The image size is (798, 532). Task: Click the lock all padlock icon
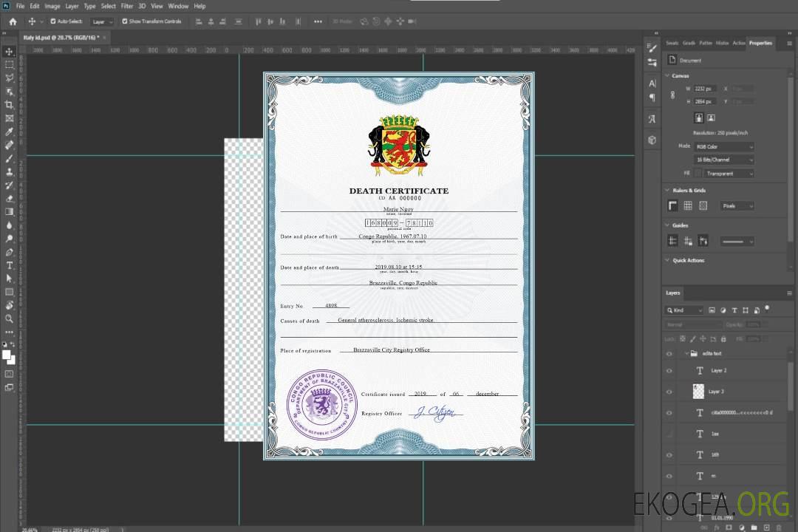coord(723,339)
